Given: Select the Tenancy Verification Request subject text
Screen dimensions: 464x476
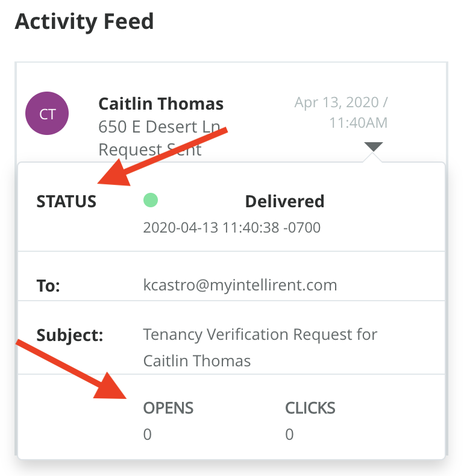Looking at the screenshot, I should [260, 347].
